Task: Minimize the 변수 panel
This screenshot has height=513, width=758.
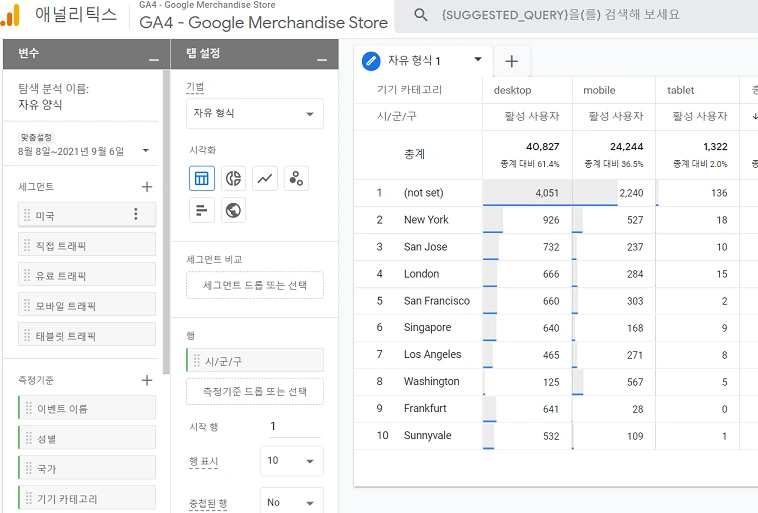Action: click(x=154, y=60)
